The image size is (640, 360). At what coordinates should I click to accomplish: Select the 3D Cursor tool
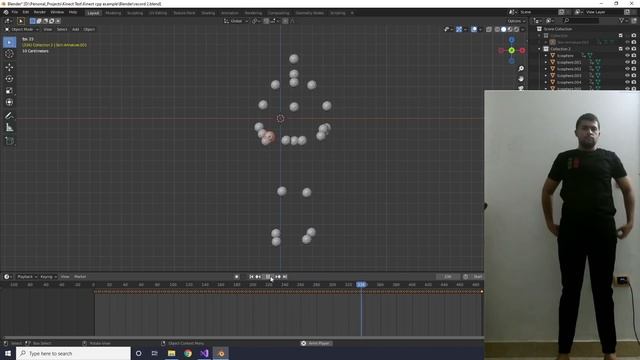tap(9, 54)
